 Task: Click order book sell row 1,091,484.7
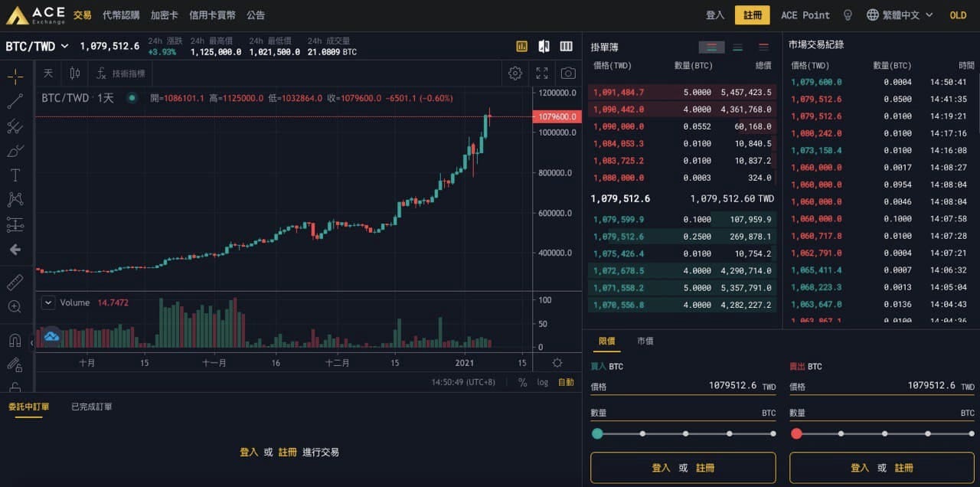tap(681, 92)
